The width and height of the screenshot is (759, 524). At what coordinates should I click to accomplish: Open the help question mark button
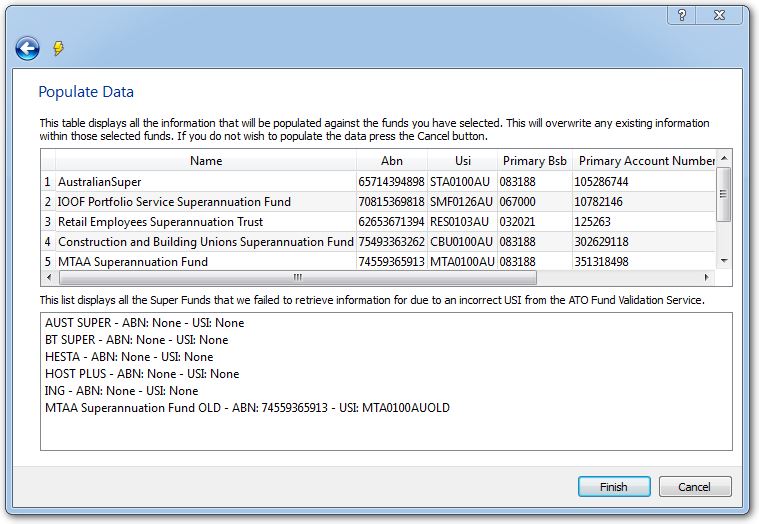coord(682,15)
